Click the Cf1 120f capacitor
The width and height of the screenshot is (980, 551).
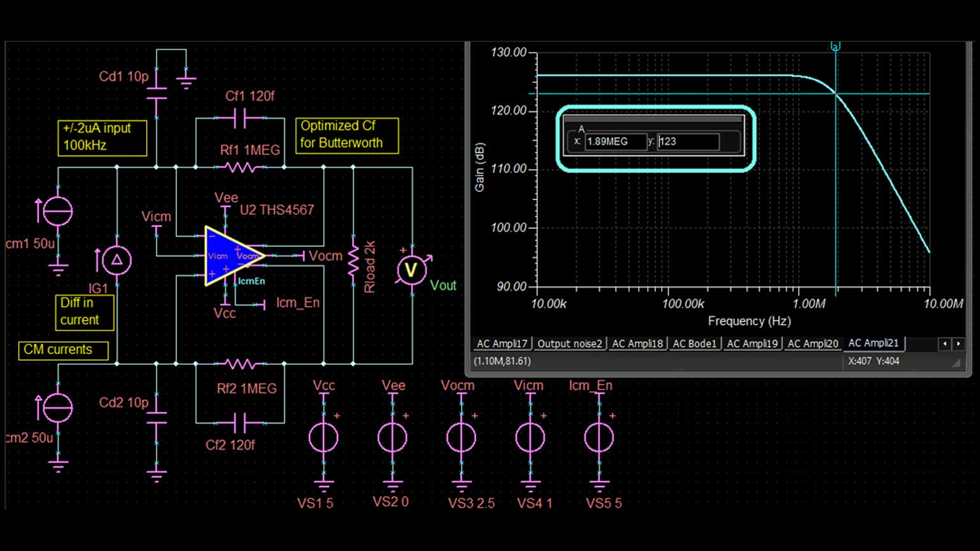coord(240,118)
